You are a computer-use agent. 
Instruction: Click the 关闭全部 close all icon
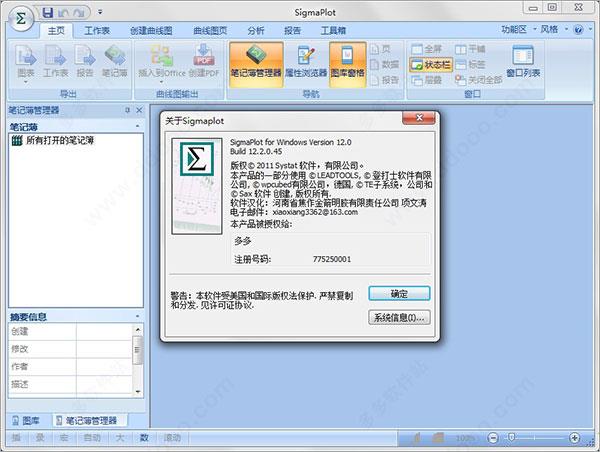(x=478, y=80)
